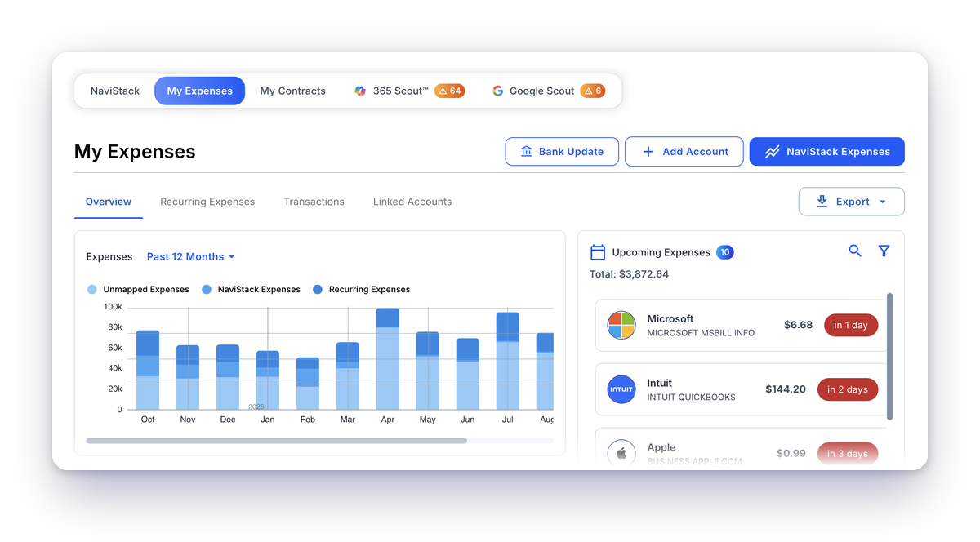Open the Google Scout tab
The width and height of the screenshot is (980, 542).
pos(548,91)
